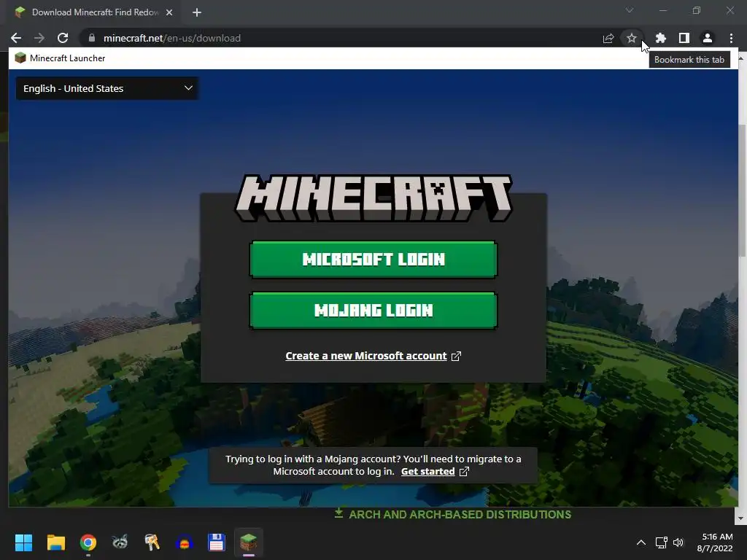Show hidden system tray icons
Screen dimensions: 747x560
point(641,542)
